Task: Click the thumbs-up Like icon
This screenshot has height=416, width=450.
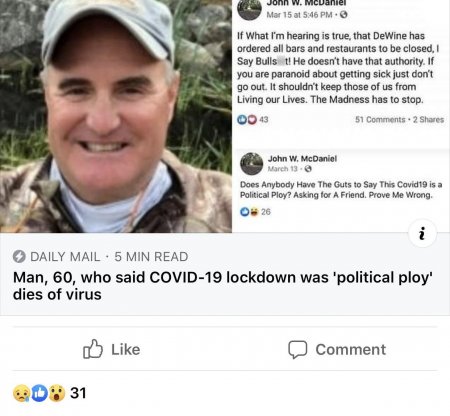Action: [93, 349]
